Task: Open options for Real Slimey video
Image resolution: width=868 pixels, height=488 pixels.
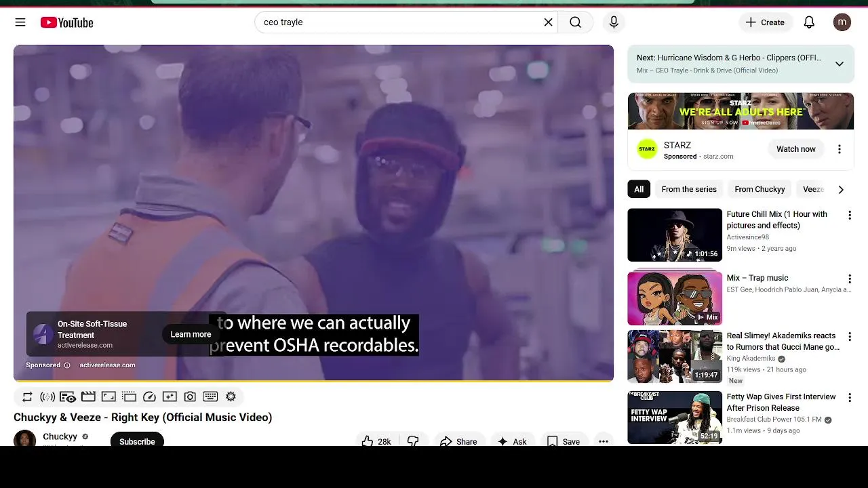Action: (849, 337)
